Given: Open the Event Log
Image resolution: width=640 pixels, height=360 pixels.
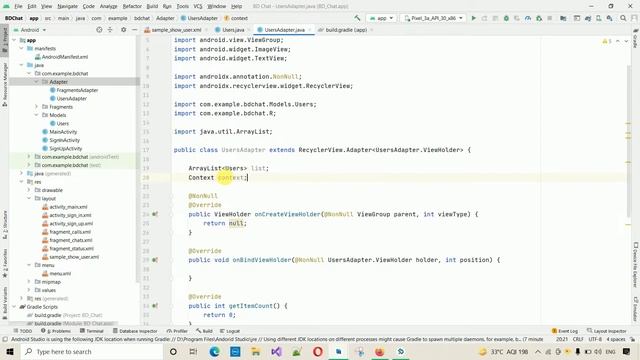Looking at the screenshot, I should tap(565, 331).
